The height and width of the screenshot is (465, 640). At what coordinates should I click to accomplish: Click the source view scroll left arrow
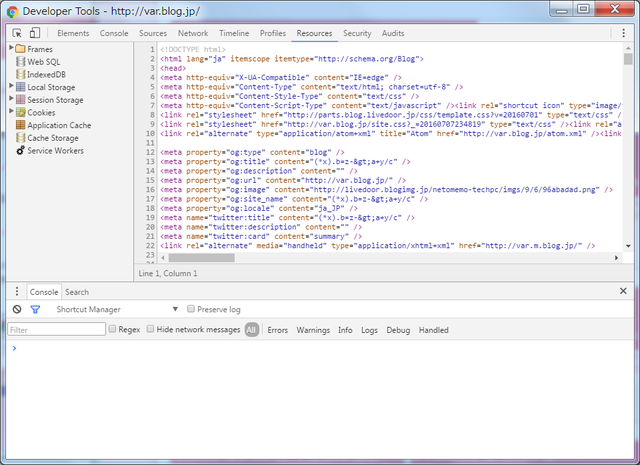point(162,258)
